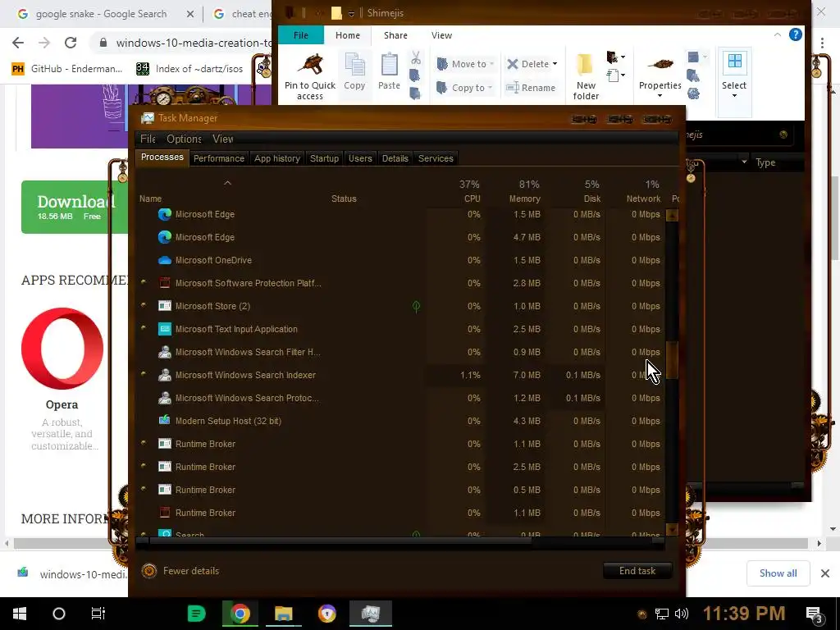Click Microsoft OneDrive cloud icon in process list
The width and height of the screenshot is (840, 630).
pyautogui.click(x=164, y=260)
